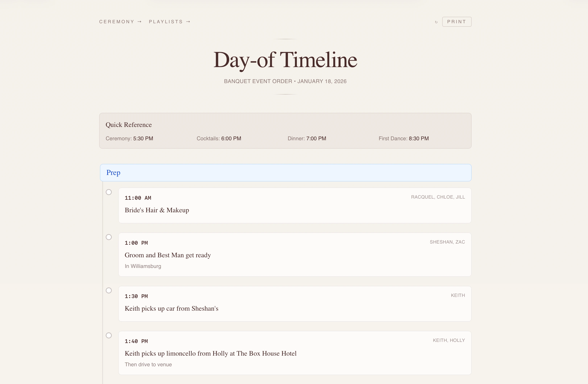
Task: Click the 1:30 PM time label
Action: tap(136, 296)
